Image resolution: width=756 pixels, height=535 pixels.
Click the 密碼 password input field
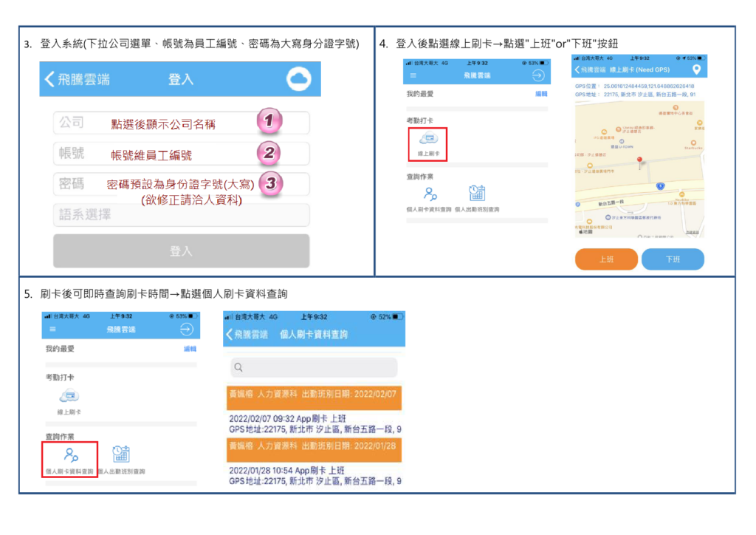pos(181,184)
